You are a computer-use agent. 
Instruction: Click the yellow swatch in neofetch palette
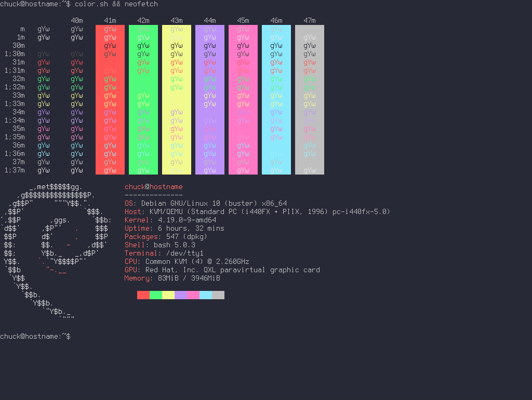pos(168,295)
